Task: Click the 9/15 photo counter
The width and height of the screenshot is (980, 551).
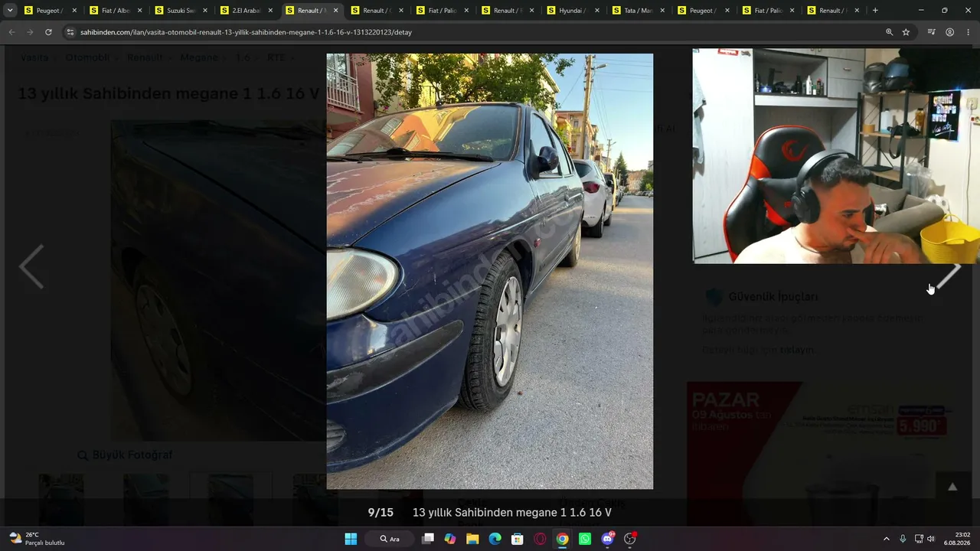Action: (x=381, y=513)
